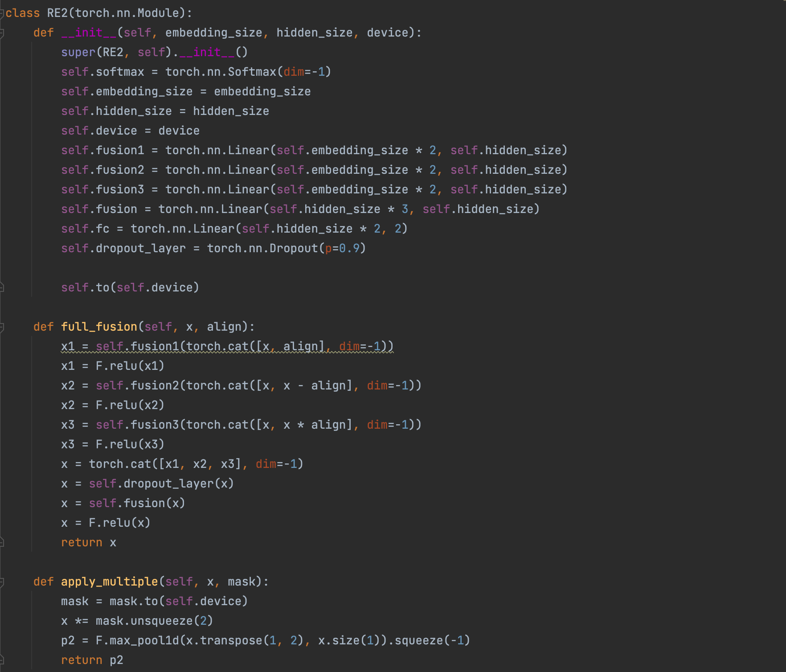The image size is (786, 672).
Task: Click 'p=0.9' in the Dropout call
Action: 342,248
